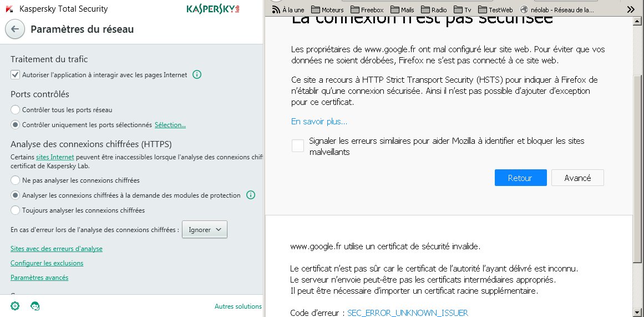This screenshot has height=317, width=644.
Task: Click Autres solutions link
Action: (238, 306)
